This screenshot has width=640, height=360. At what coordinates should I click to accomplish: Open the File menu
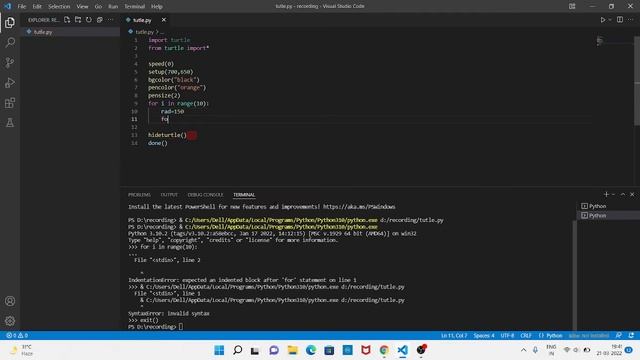[x=22, y=7]
